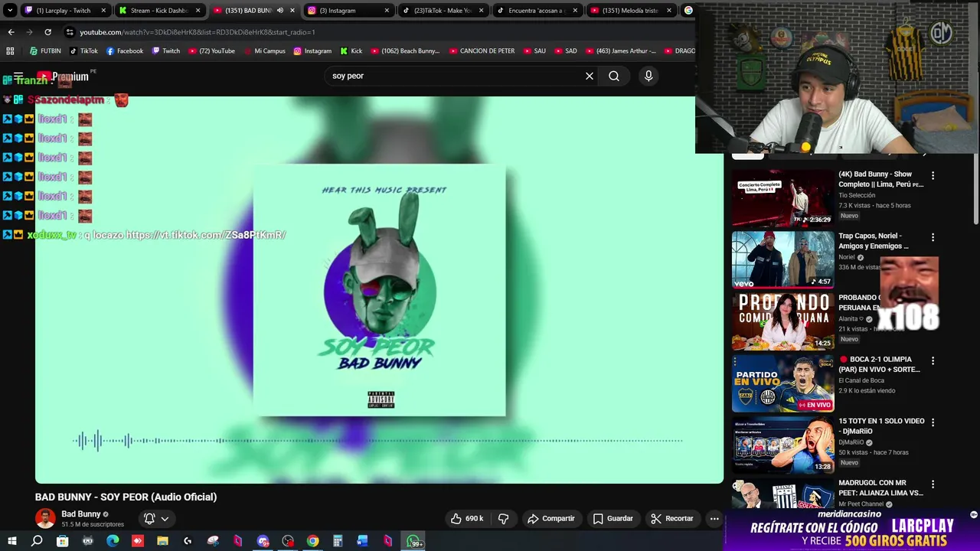This screenshot has height=551, width=980.
Task: Open the CANCION DE PETER bookmark
Action: pos(482,51)
